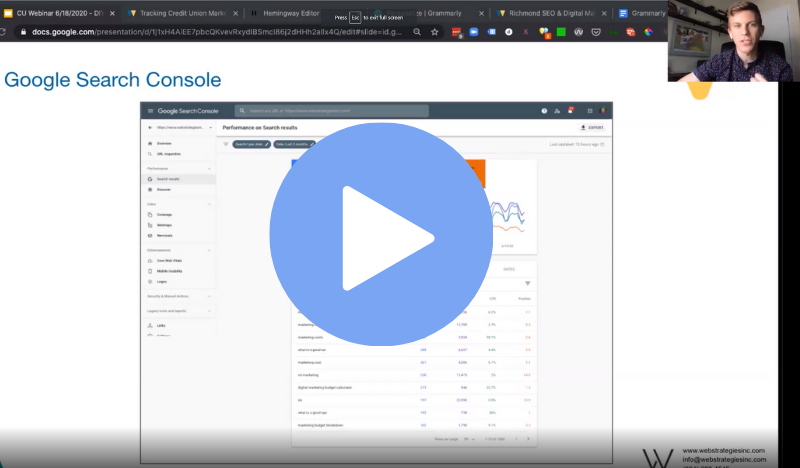The image size is (800, 468).
Task: Click the Mobile Usability phone icon
Action: pyautogui.click(x=150, y=271)
